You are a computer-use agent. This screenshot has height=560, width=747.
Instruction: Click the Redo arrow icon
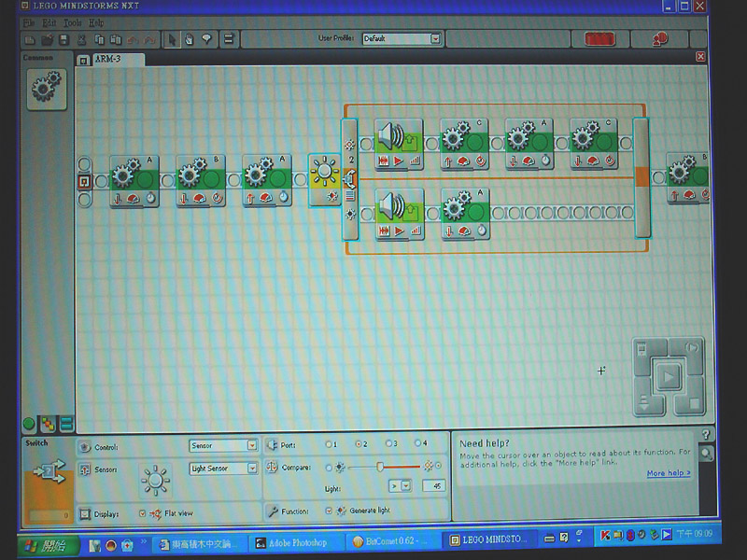[150, 40]
